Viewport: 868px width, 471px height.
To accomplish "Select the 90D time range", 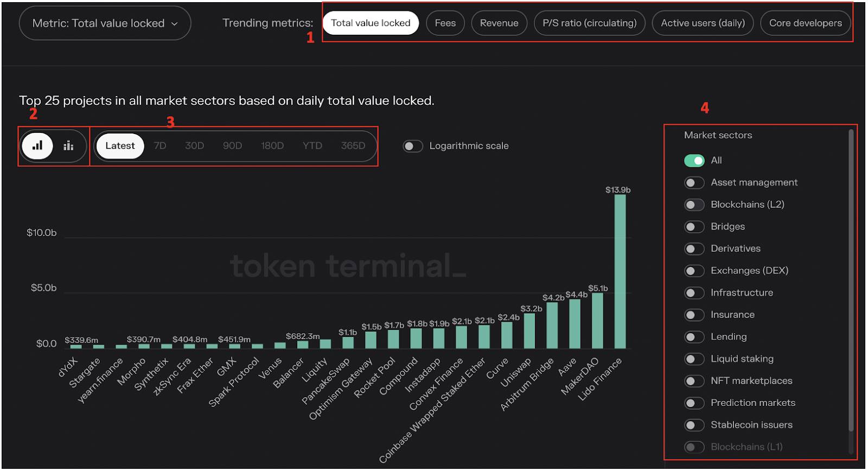I will click(232, 145).
